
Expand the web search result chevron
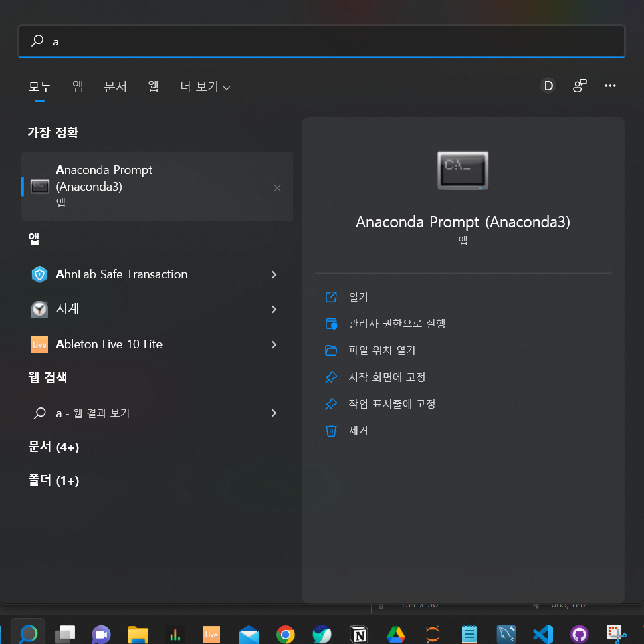click(x=274, y=413)
